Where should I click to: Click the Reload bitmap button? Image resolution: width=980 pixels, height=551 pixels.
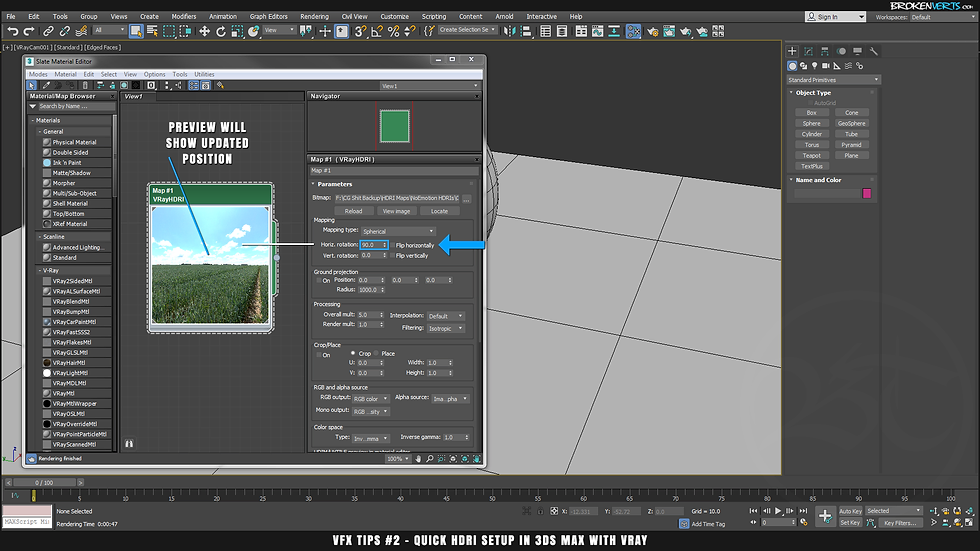click(353, 211)
